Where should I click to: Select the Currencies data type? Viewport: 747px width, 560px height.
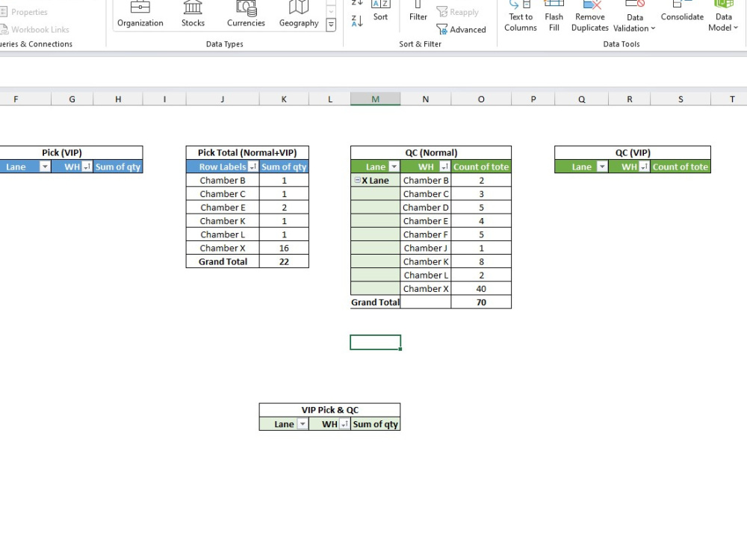pos(245,15)
